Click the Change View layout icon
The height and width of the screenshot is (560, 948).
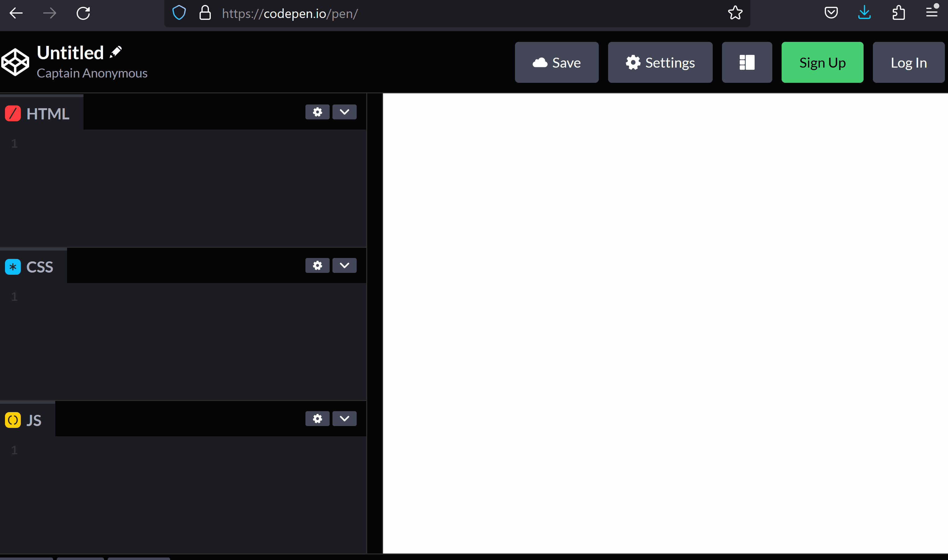click(747, 62)
